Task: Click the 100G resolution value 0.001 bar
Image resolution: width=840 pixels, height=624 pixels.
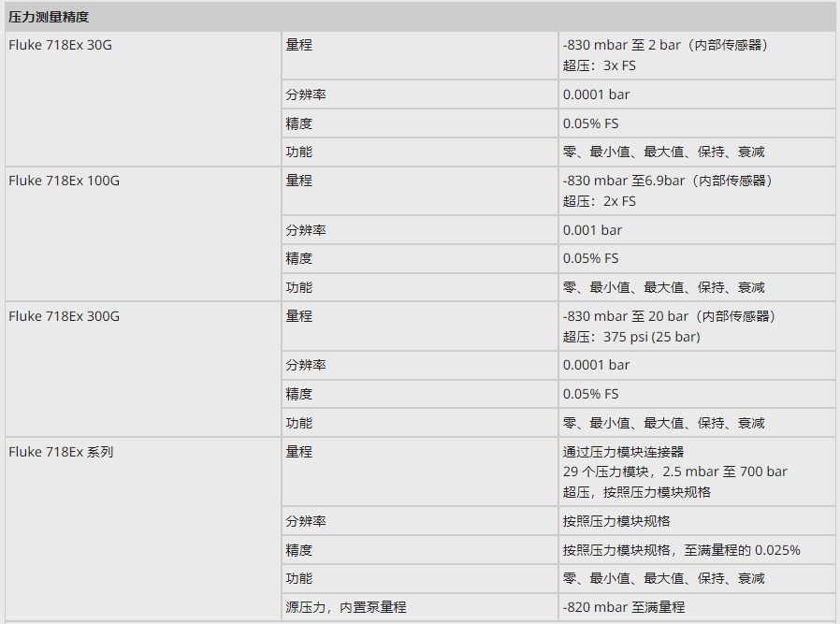Action: 592,230
